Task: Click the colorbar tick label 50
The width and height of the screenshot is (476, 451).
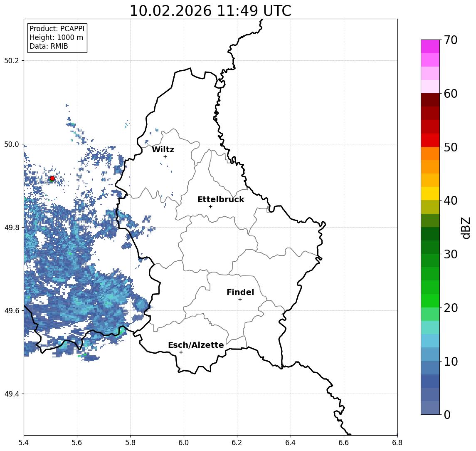Action: (451, 147)
